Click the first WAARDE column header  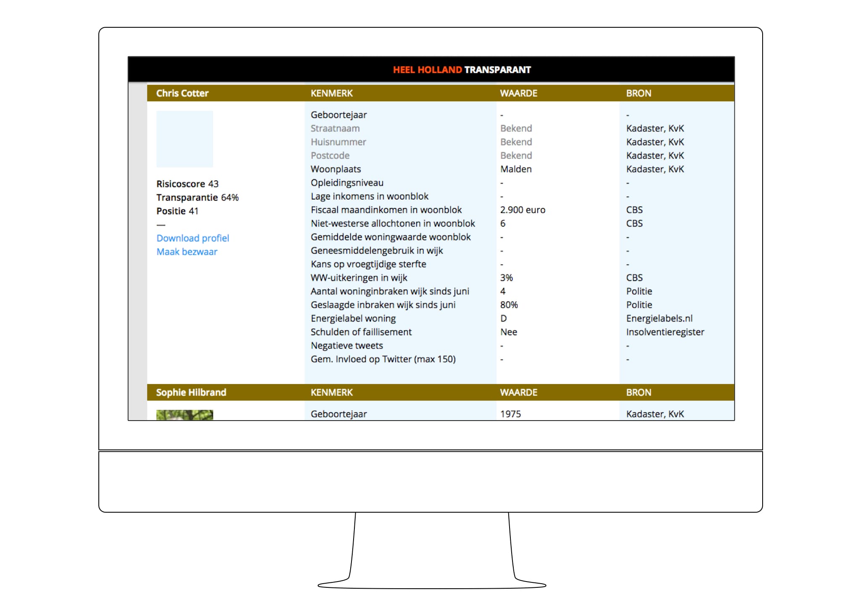coord(518,93)
